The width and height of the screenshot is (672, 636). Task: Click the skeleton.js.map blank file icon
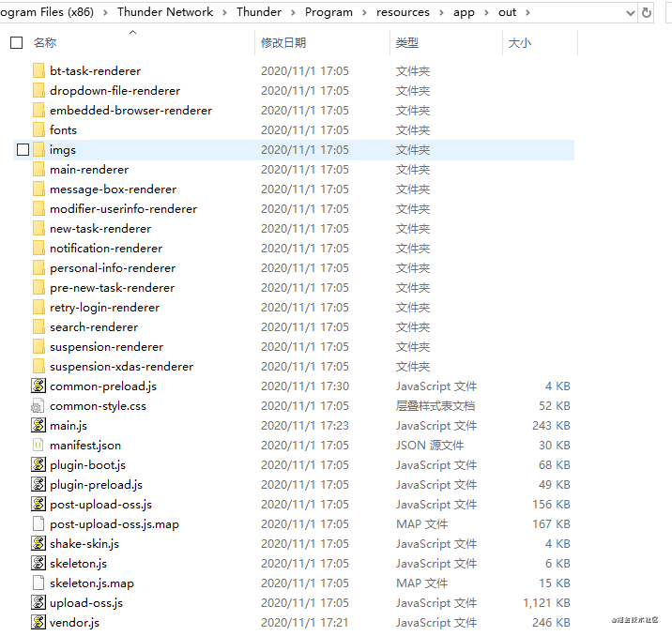coord(38,583)
